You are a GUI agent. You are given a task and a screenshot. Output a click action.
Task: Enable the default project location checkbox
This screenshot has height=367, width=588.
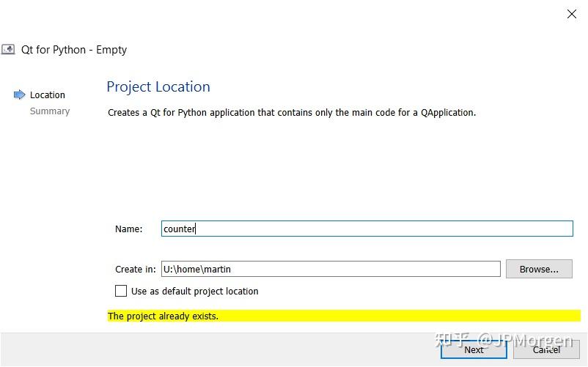pos(121,291)
